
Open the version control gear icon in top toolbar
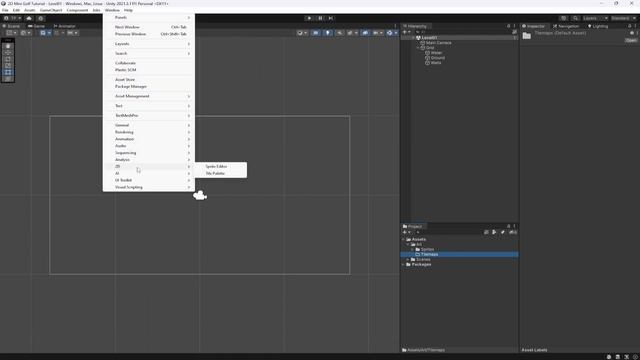(x=40, y=18)
